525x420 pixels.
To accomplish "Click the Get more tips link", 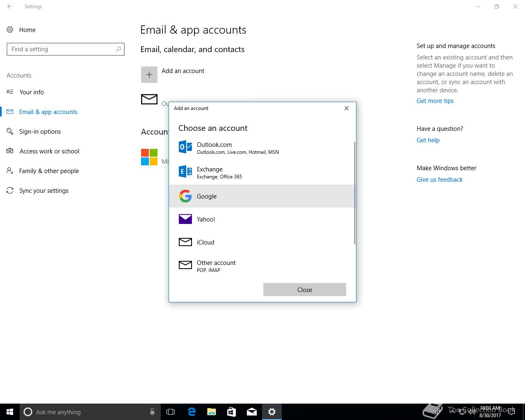I will click(x=435, y=101).
